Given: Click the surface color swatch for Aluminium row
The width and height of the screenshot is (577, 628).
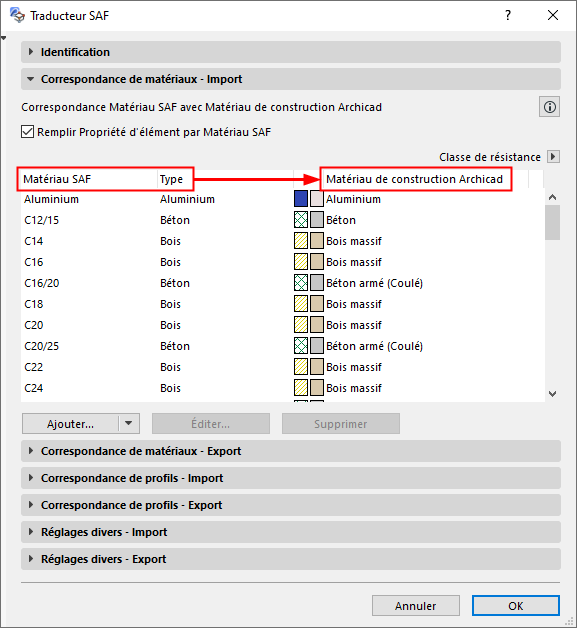Looking at the screenshot, I should click(x=317, y=199).
